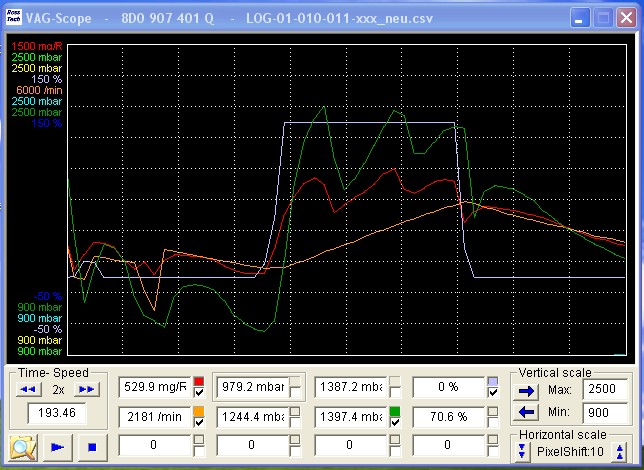Select the 2181 /min value field
Viewport: 644px width, 470px height.
click(155, 417)
